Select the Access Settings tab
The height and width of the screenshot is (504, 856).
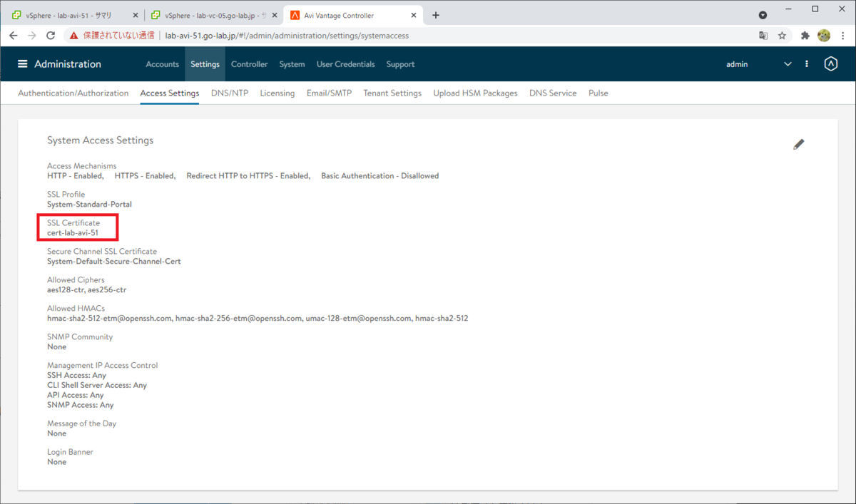click(170, 93)
